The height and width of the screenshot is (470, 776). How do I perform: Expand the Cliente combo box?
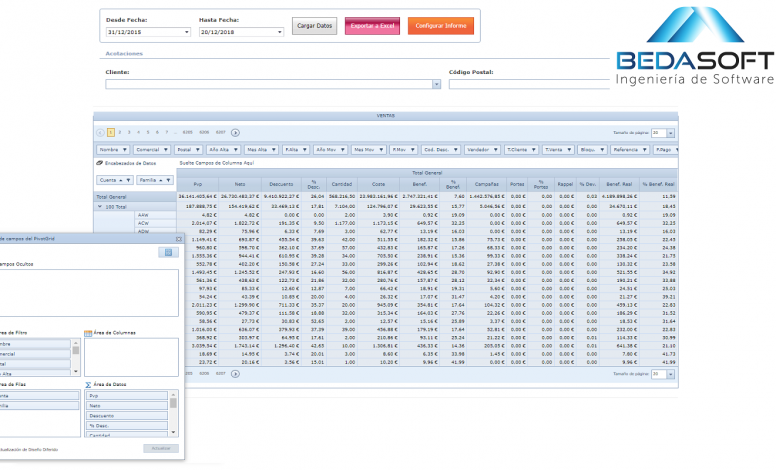[436, 85]
